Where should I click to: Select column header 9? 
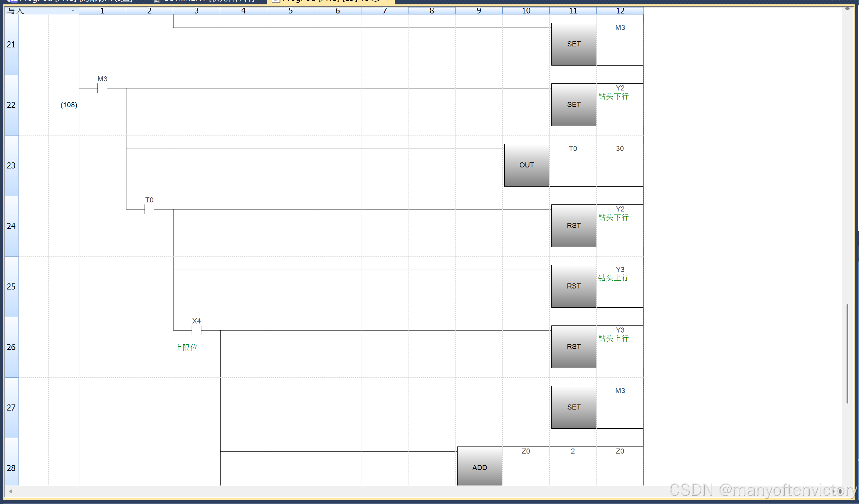click(x=479, y=10)
